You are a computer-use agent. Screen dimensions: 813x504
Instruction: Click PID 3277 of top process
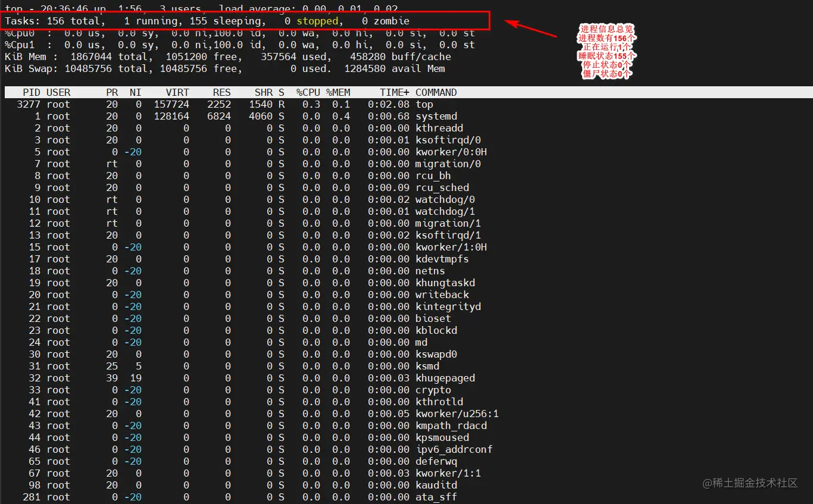click(29, 104)
